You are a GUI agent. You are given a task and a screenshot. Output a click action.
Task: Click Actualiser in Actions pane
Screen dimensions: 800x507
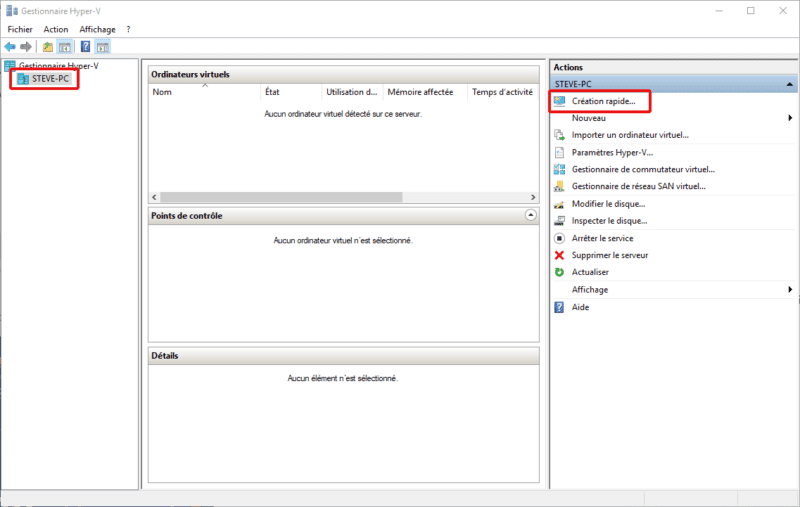tap(590, 272)
